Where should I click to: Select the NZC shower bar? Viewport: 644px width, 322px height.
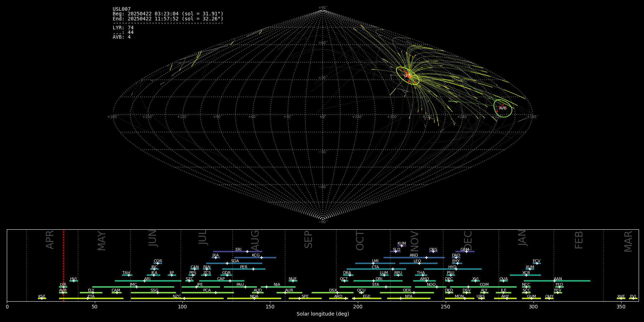[177, 298]
